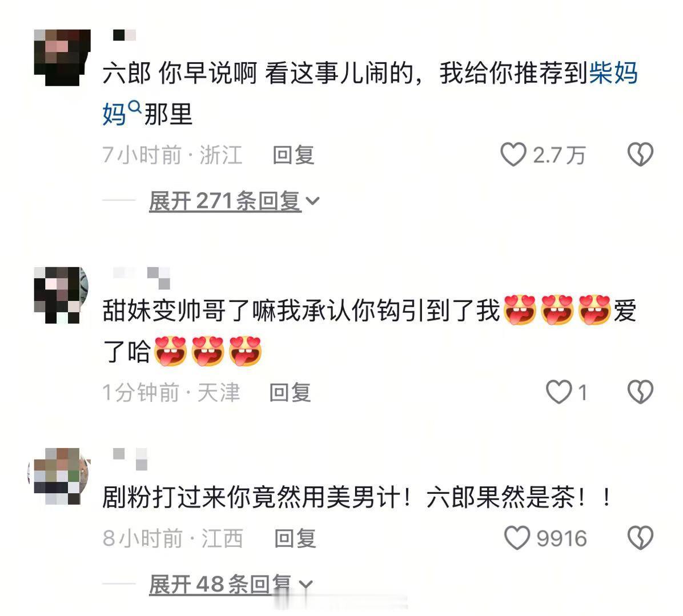Like the comment with 2.7万 likes
The width and height of the screenshot is (683, 616).
pos(513,155)
